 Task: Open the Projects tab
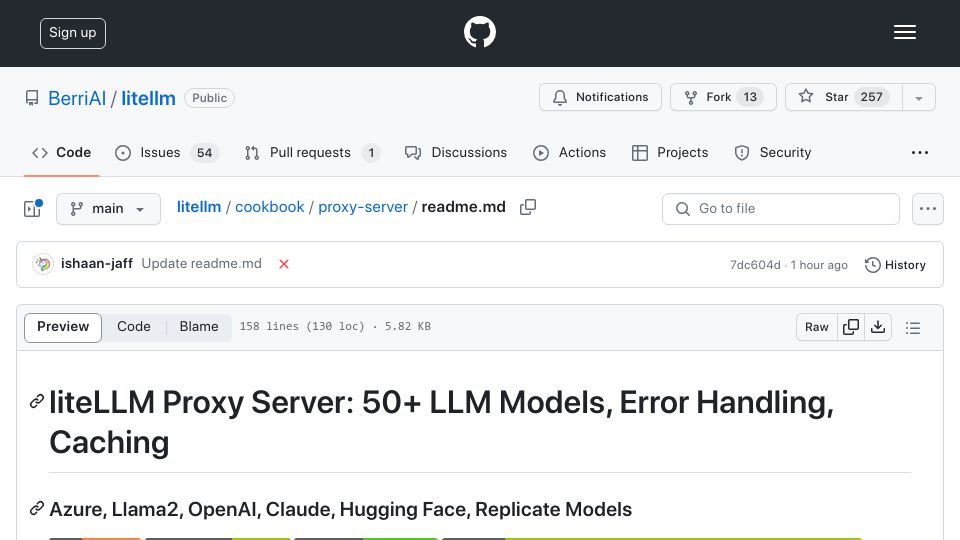(x=670, y=152)
